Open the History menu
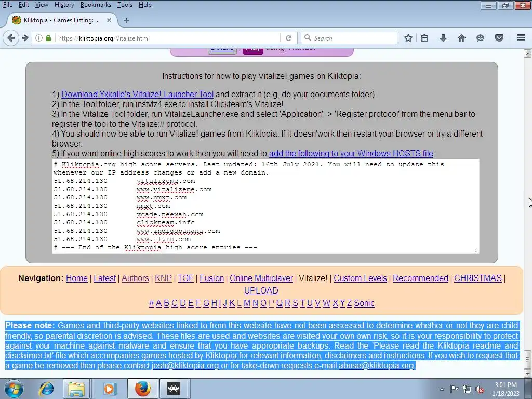532x399 pixels. (64, 5)
